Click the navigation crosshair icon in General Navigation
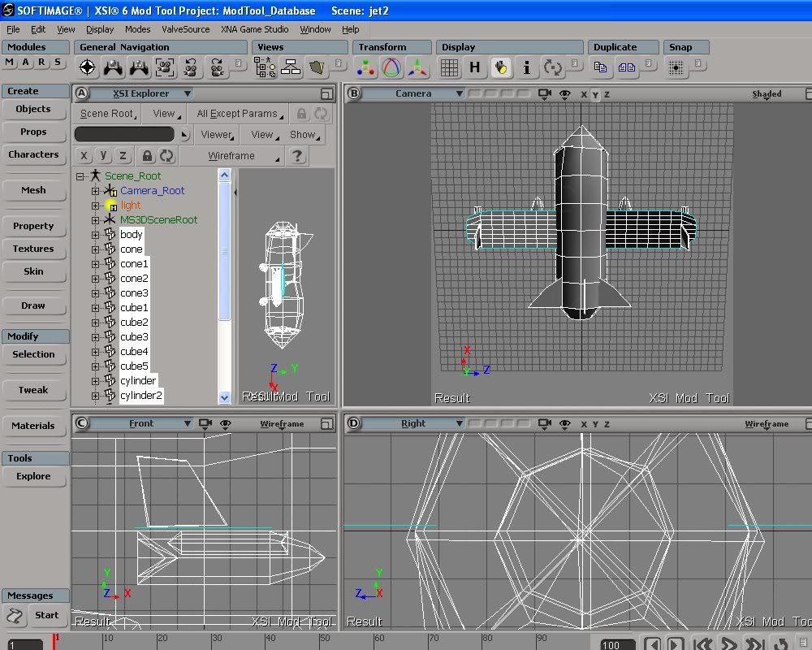Screen dimensions: 812x650 tap(88, 67)
